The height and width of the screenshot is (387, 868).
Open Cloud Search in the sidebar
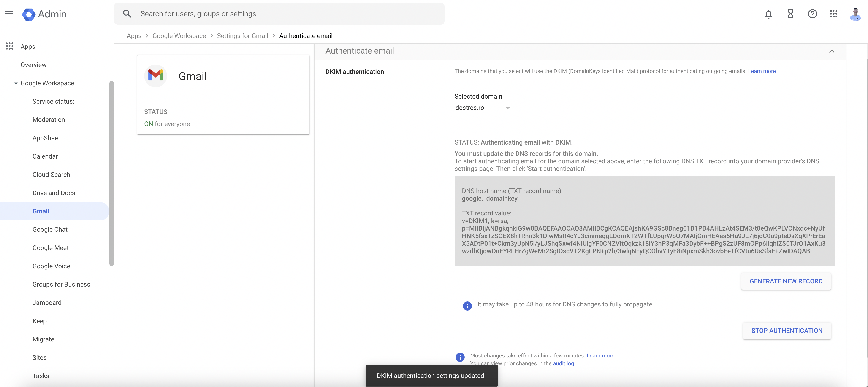tap(51, 175)
